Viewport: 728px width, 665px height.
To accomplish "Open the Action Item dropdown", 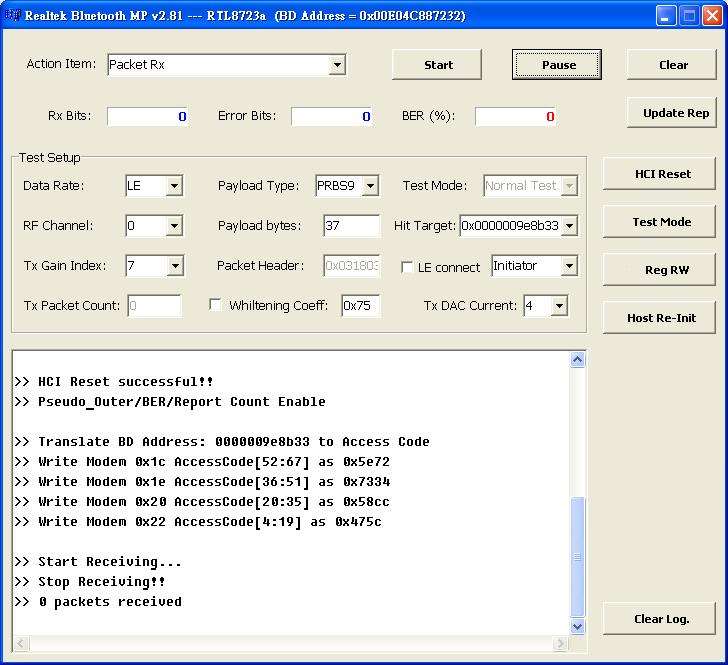I will (x=338, y=65).
